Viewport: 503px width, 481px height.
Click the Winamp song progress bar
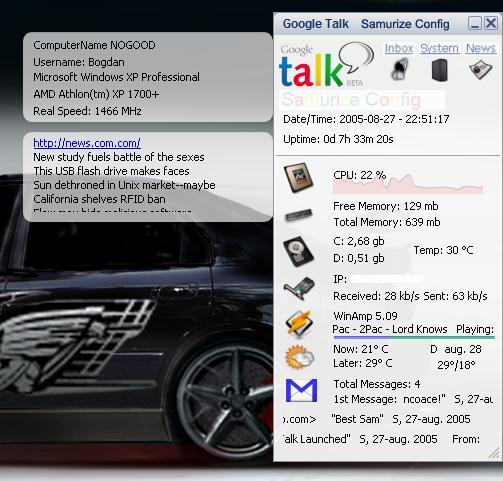click(x=414, y=337)
